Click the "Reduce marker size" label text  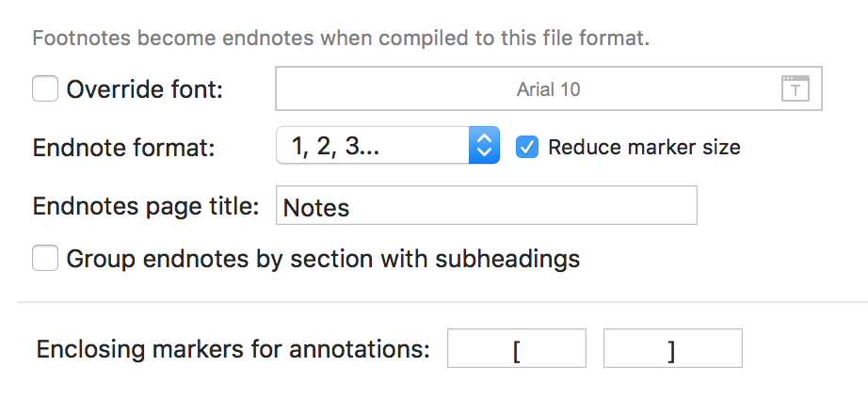click(x=644, y=147)
